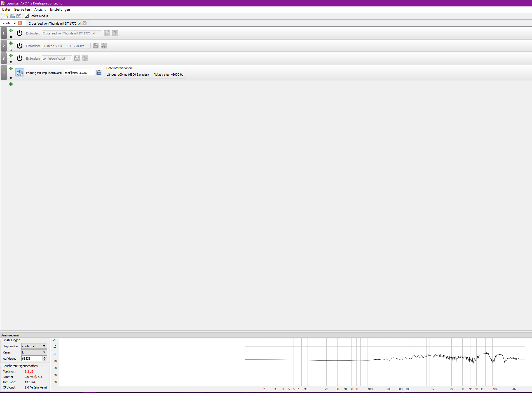The image size is (532, 393).
Task: Click the save file toolbar icon
Action: click(x=12, y=16)
